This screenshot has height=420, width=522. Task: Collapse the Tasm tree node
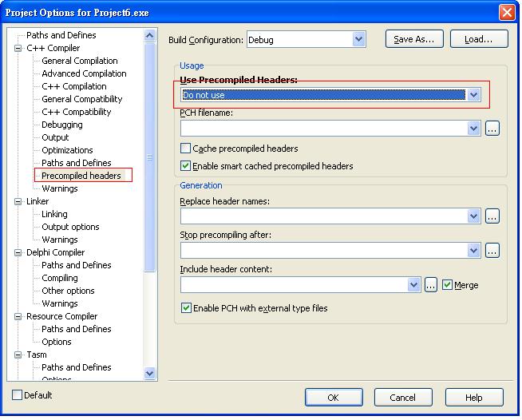point(18,355)
